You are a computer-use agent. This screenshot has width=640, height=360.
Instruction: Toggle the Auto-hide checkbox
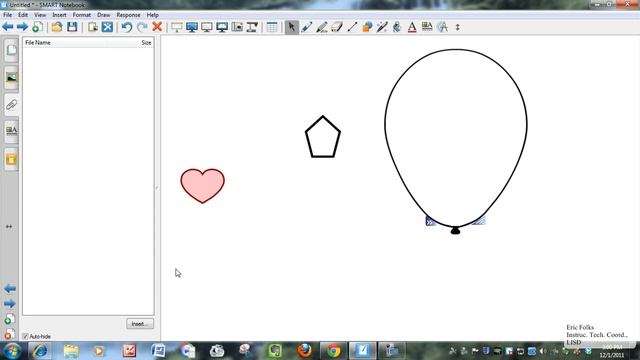[x=25, y=336]
